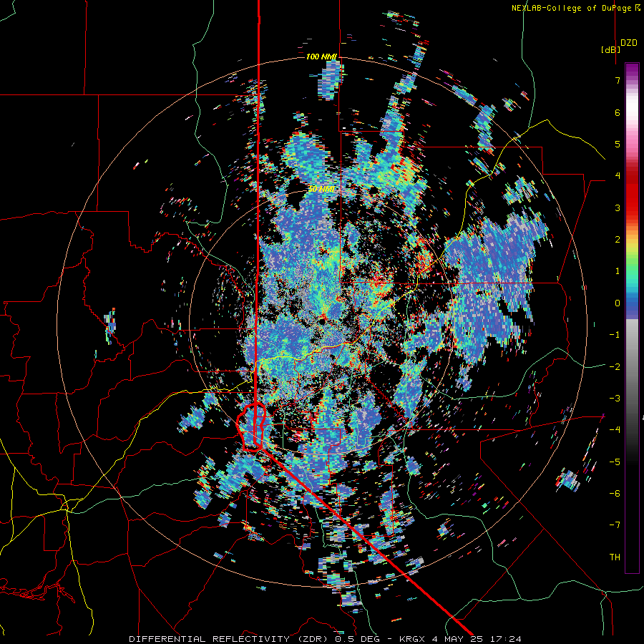644x644 pixels.
Task: Click the 6 value on color scale
Action: (x=618, y=112)
